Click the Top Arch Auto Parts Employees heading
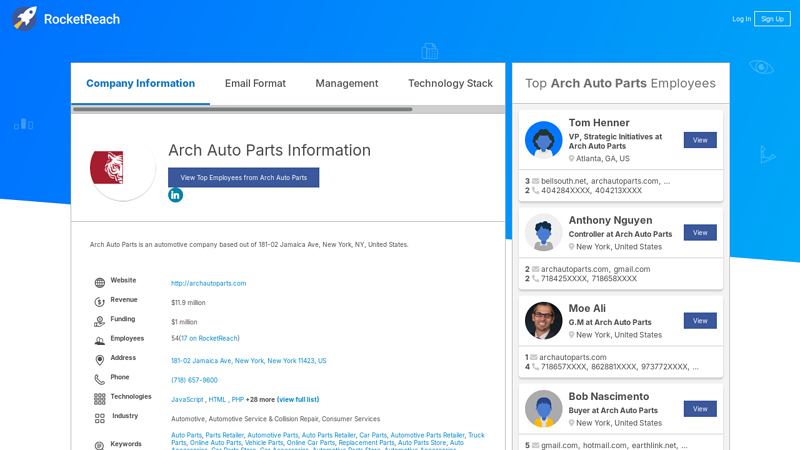 620,83
